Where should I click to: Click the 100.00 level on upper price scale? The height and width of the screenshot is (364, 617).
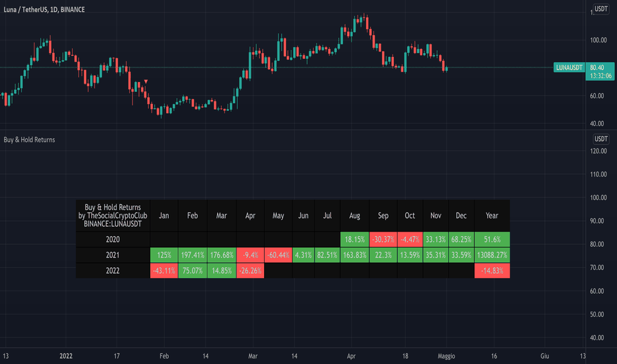[x=598, y=40]
